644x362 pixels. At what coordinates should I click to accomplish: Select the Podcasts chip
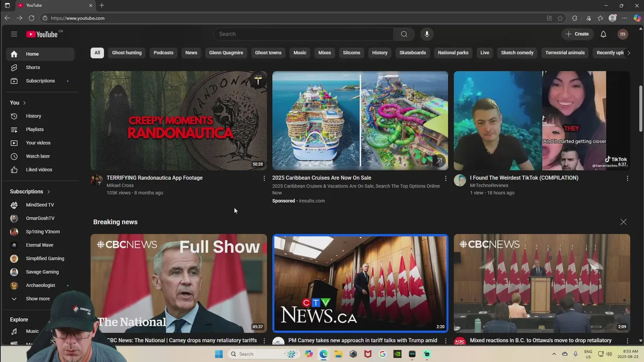pyautogui.click(x=164, y=53)
